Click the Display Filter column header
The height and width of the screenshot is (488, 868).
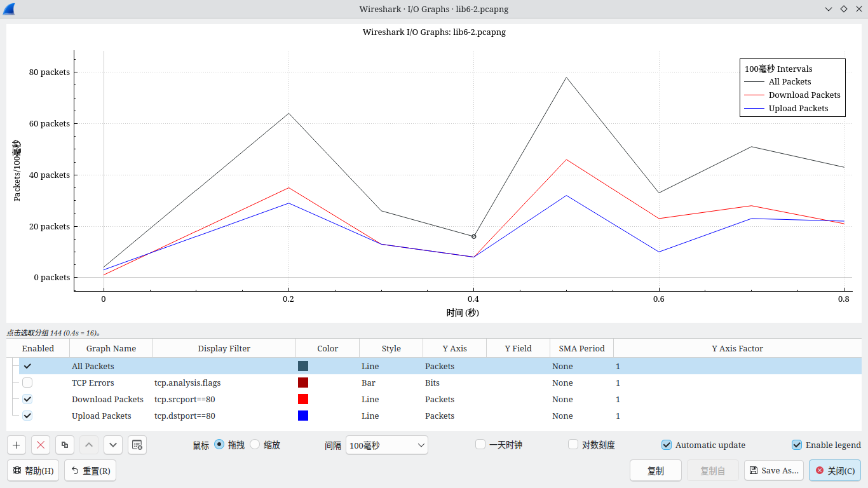[x=224, y=348]
